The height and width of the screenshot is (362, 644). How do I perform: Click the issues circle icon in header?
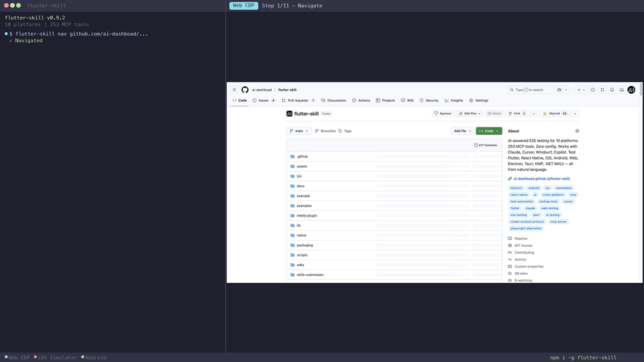click(x=592, y=90)
